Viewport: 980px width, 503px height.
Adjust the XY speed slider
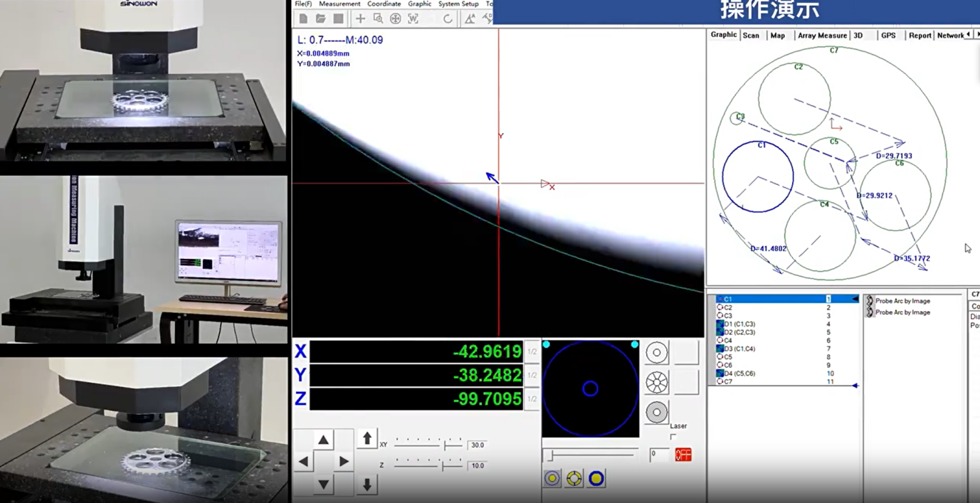click(x=446, y=445)
